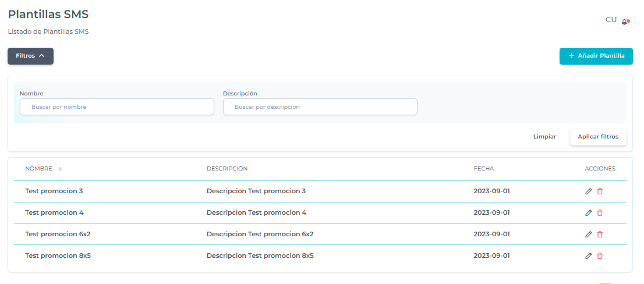Delete the Test promocion 3 template
Screen dimensions: 644x284
600,191
